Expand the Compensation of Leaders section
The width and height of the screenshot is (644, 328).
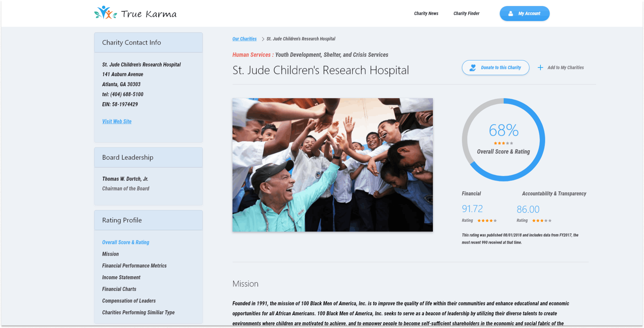pos(129,301)
